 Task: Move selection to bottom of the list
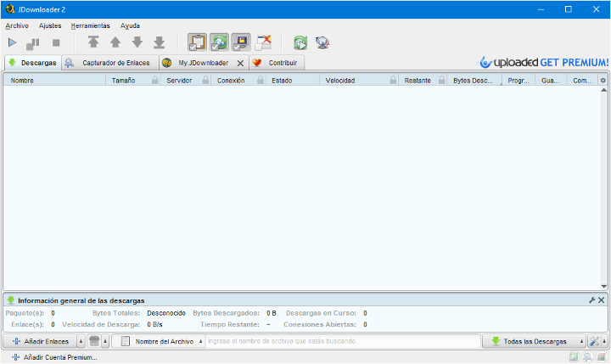click(159, 42)
